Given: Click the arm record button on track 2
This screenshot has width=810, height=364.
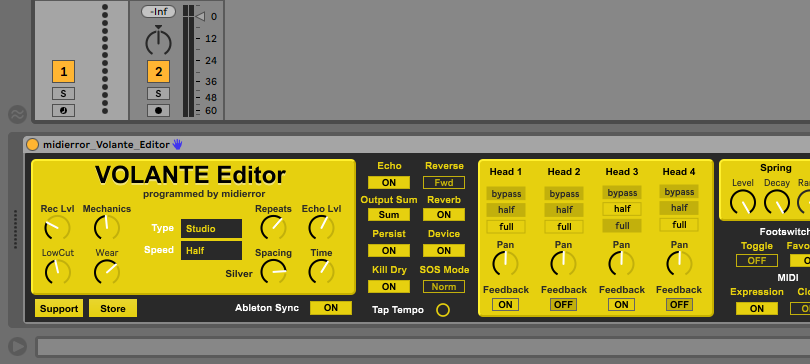Looking at the screenshot, I should (x=159, y=110).
